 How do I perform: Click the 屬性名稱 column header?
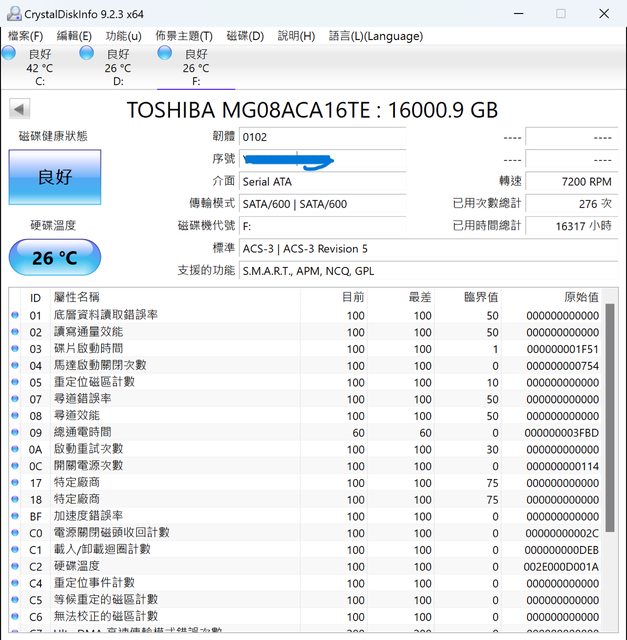(x=176, y=297)
